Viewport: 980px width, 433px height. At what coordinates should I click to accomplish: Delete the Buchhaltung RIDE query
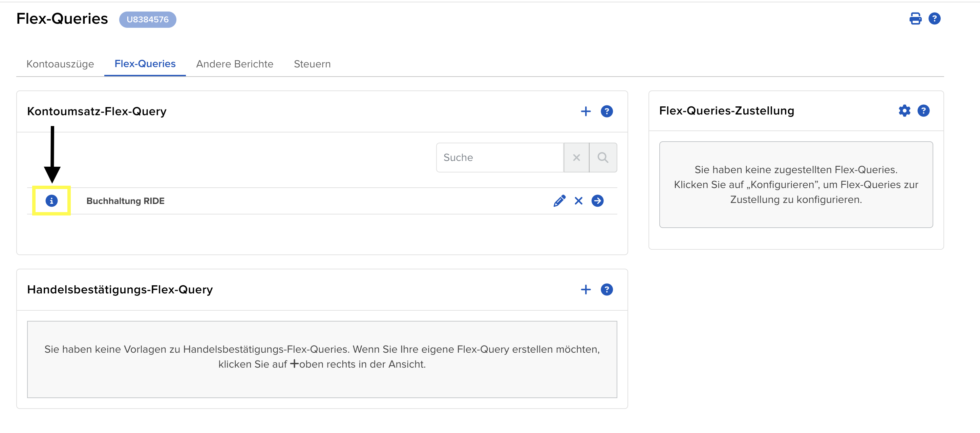pyautogui.click(x=578, y=201)
